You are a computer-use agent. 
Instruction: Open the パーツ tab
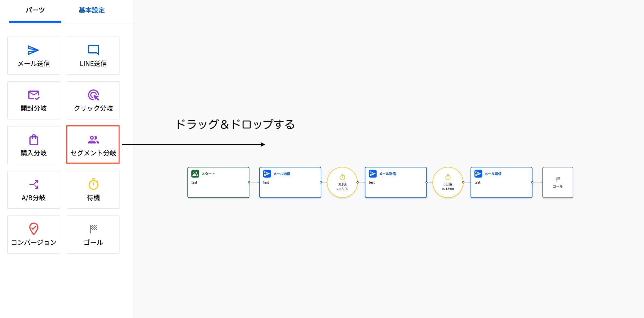(35, 10)
